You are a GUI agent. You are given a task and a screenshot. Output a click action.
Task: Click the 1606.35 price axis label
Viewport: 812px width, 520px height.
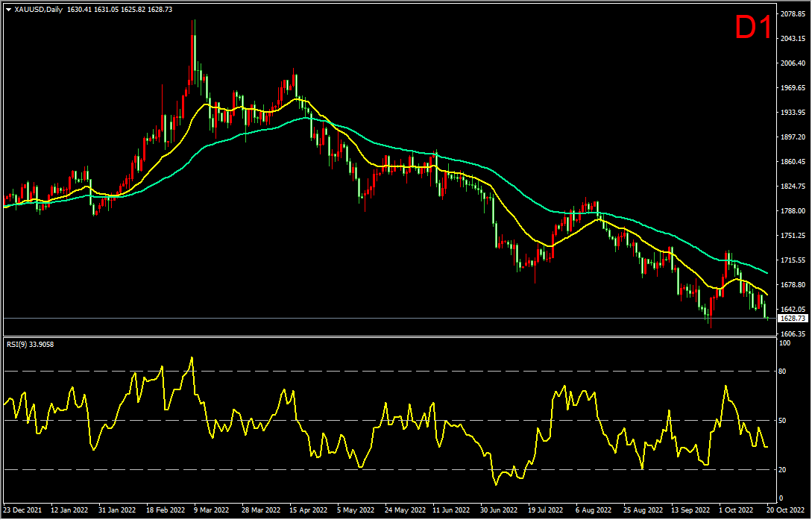click(793, 334)
